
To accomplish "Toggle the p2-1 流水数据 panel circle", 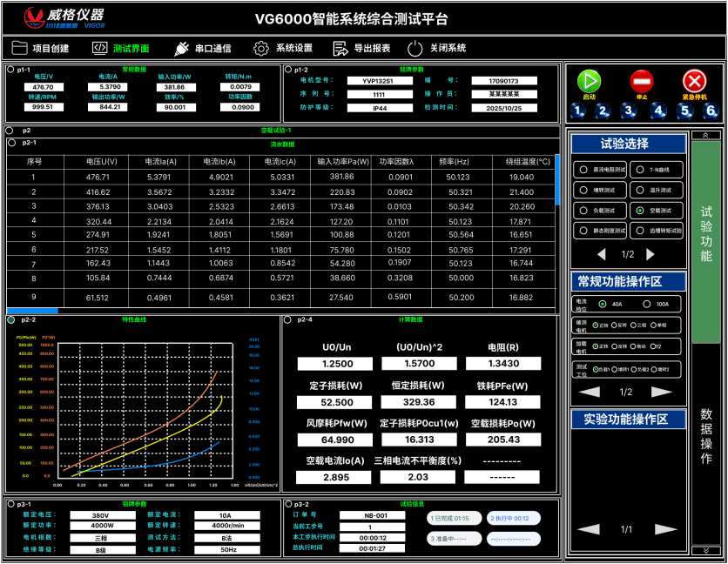I will 12,143.
